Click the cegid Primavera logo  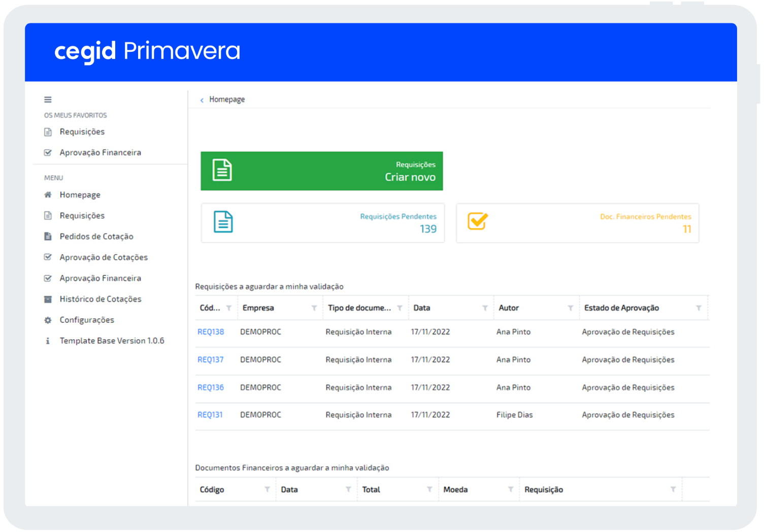pyautogui.click(x=147, y=51)
